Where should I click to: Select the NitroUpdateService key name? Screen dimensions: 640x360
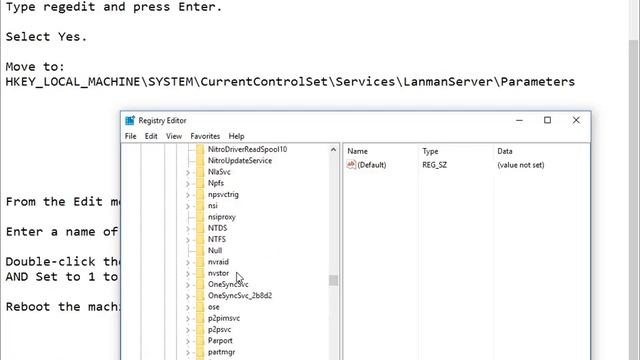click(240, 160)
